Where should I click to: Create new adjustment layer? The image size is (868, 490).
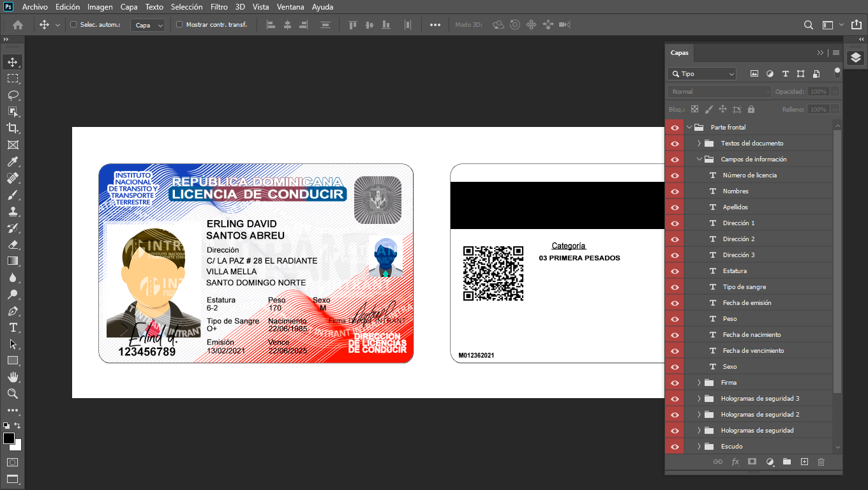tap(770, 461)
